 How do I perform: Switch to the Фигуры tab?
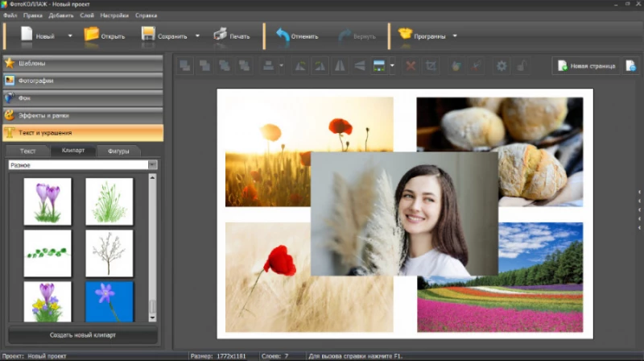point(118,151)
